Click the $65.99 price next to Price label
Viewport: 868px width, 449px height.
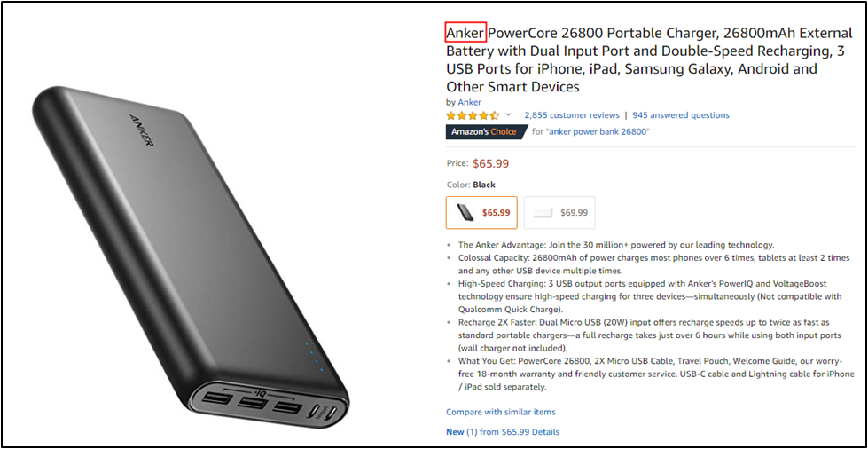click(491, 163)
